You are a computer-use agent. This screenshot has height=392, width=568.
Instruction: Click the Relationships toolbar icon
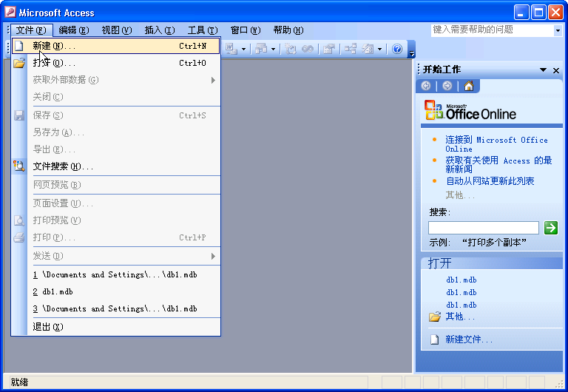click(351, 49)
